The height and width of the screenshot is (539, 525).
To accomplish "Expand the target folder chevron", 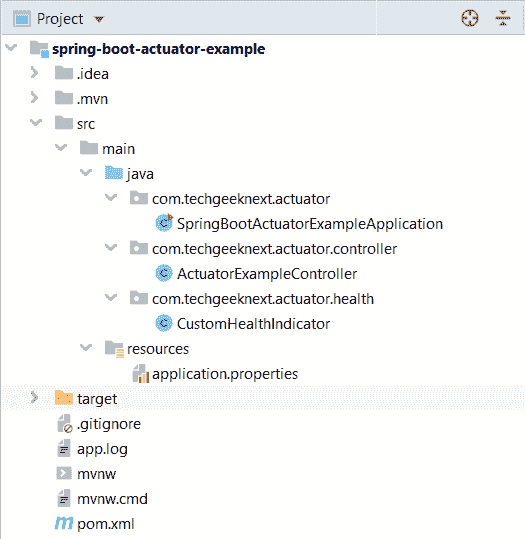I will click(x=34, y=397).
